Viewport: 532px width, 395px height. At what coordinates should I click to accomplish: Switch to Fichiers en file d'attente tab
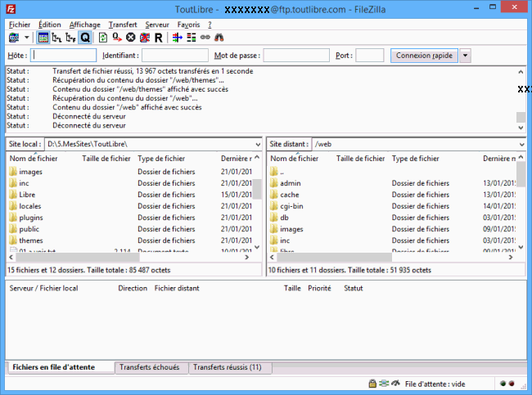point(60,367)
